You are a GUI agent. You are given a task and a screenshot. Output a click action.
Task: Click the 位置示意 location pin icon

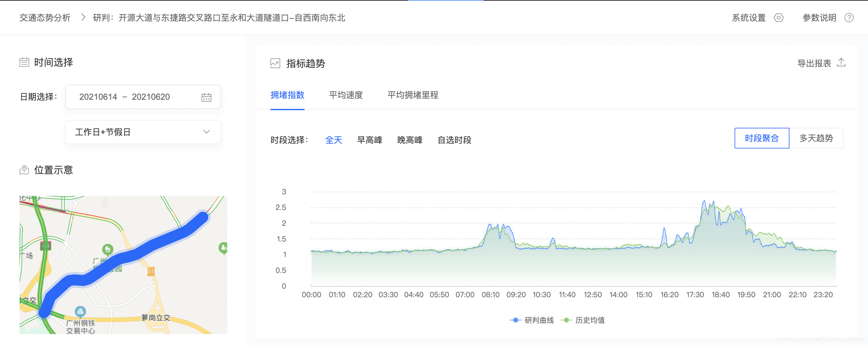click(24, 170)
